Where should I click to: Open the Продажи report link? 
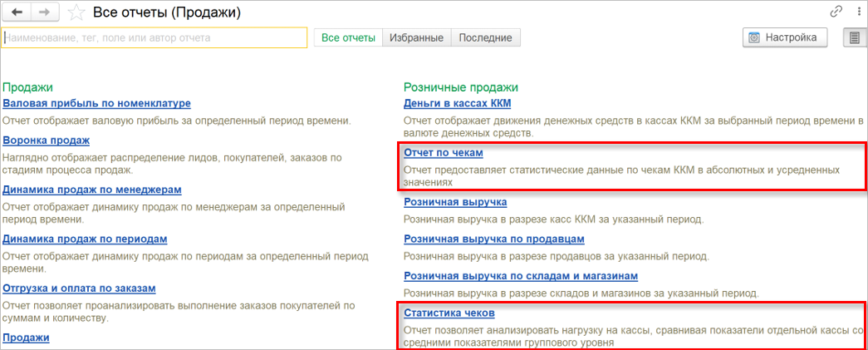point(26,338)
